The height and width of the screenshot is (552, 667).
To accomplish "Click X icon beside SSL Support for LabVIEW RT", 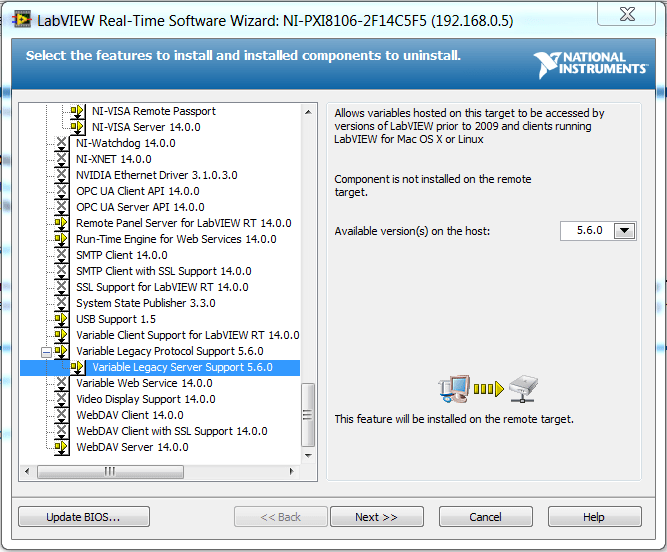I will pyautogui.click(x=62, y=287).
